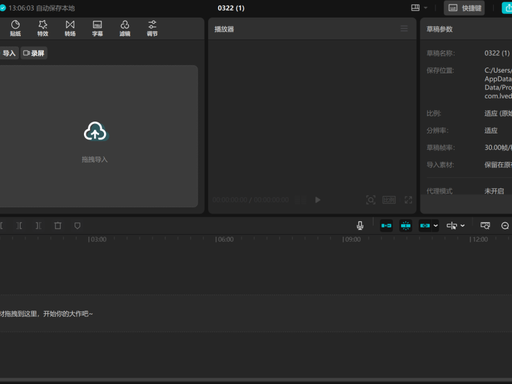Viewport: 512px width, 384px height.
Task: Click the preview axis/split cursor icon
Action: [x=452, y=226]
